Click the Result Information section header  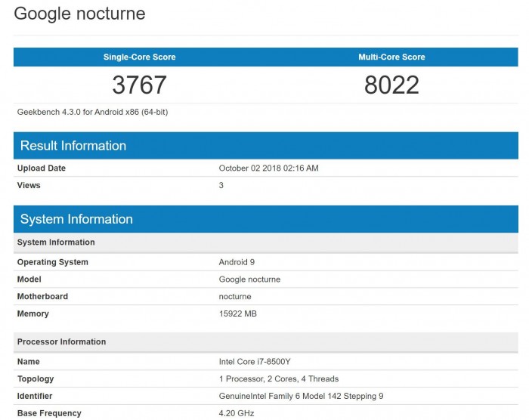pos(266,145)
